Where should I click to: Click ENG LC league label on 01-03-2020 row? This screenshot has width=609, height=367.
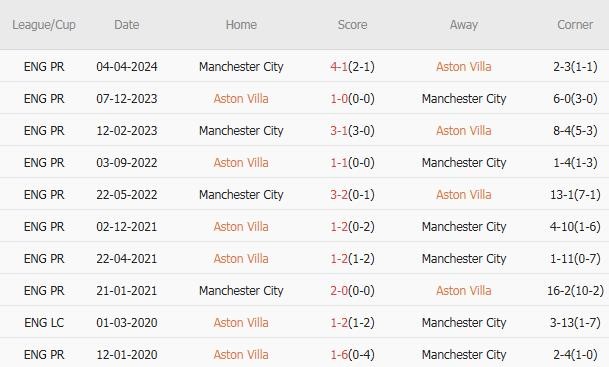click(44, 323)
